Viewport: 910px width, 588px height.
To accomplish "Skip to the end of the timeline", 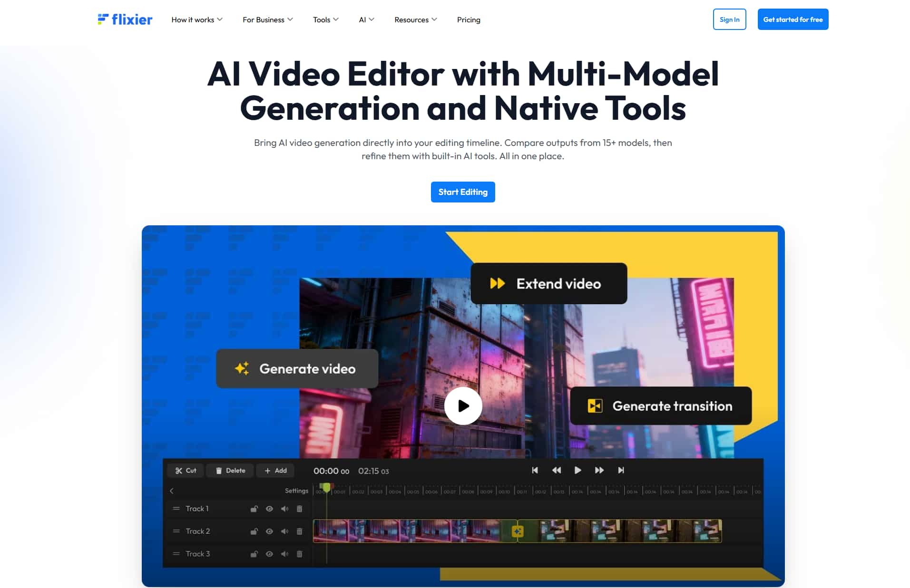I will tap(621, 471).
